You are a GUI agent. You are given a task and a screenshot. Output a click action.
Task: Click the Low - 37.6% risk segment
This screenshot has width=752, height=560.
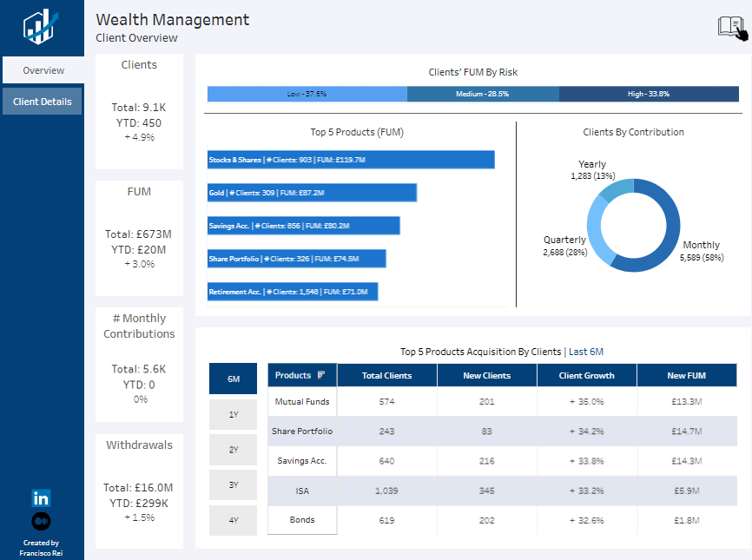(307, 94)
